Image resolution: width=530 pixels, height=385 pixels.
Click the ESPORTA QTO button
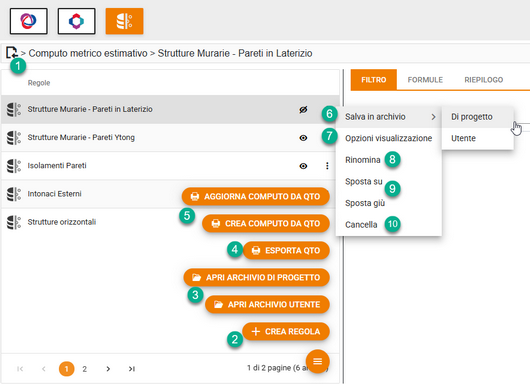pyautogui.click(x=286, y=250)
